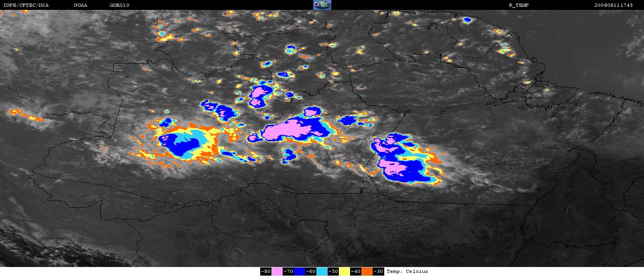This screenshot has width=644, height=276.
Task: Click the -80 legend value
Action: 266,272
